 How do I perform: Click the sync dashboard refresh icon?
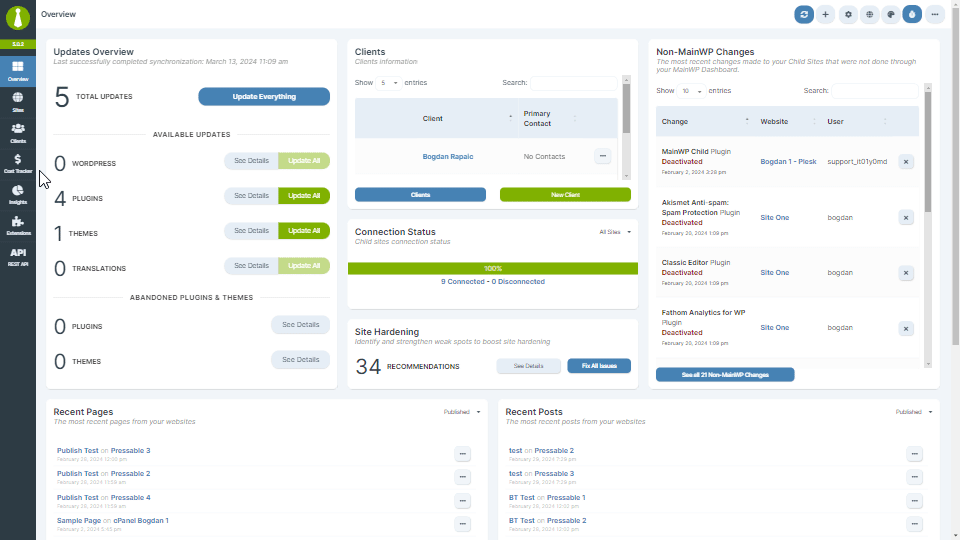click(804, 14)
